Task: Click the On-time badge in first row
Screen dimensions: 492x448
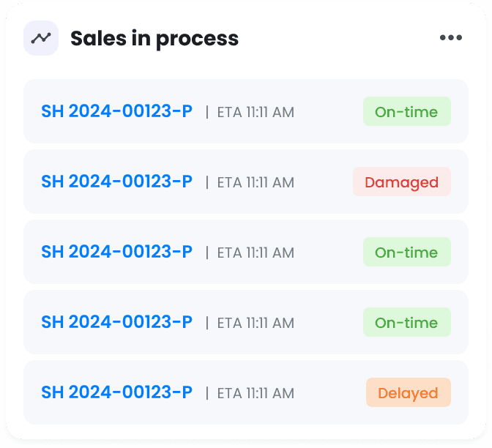Action: 407,111
